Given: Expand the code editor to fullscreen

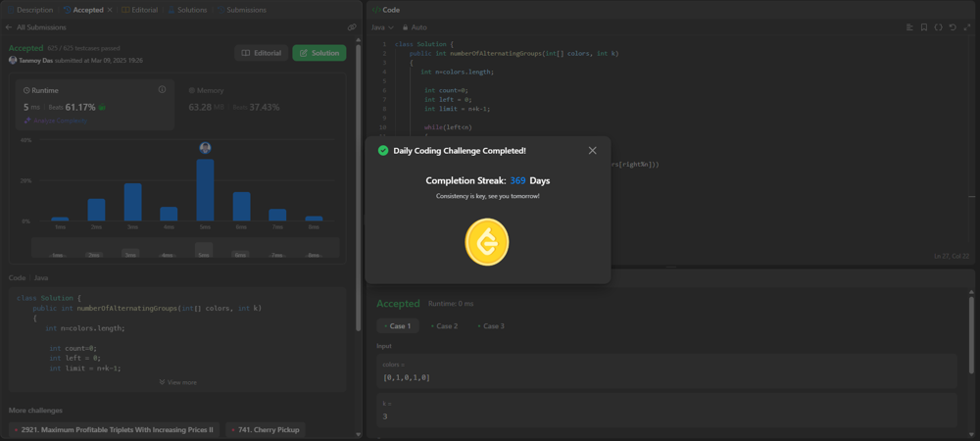Looking at the screenshot, I should [x=966, y=27].
